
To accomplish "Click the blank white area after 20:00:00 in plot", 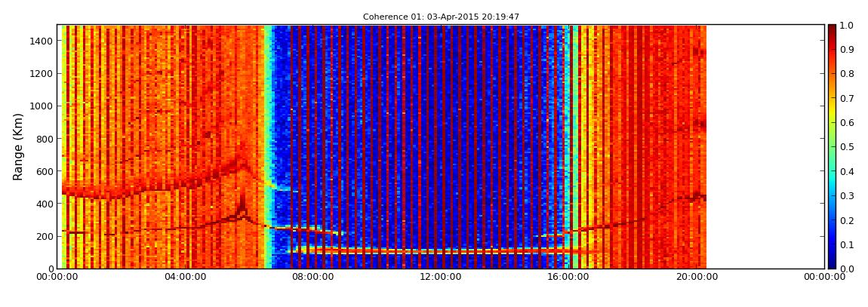I will coord(765,146).
